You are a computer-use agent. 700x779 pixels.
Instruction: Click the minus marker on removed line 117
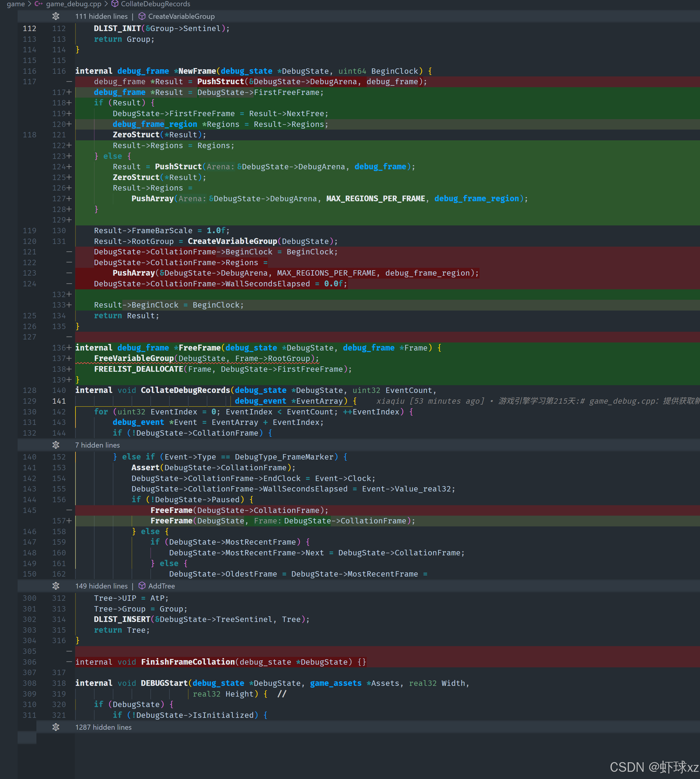click(69, 82)
